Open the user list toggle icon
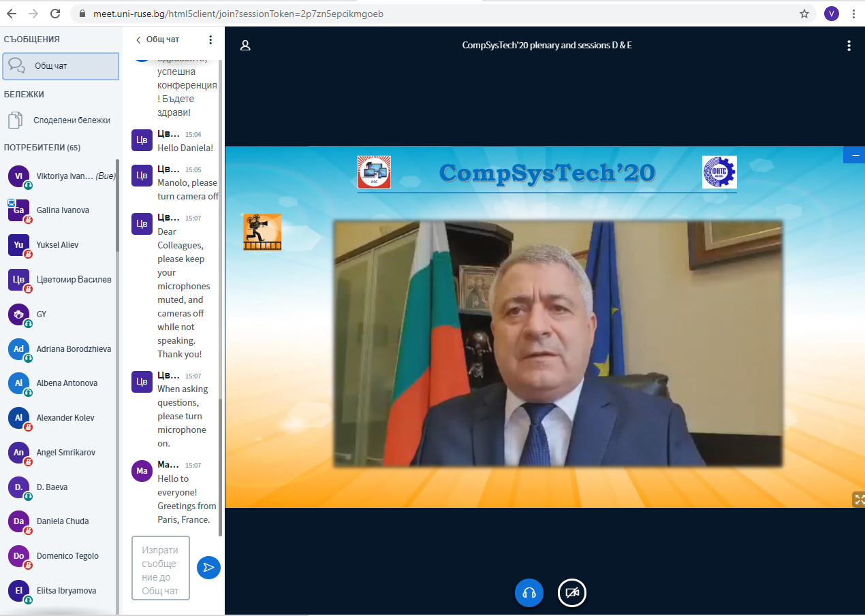 tap(246, 46)
